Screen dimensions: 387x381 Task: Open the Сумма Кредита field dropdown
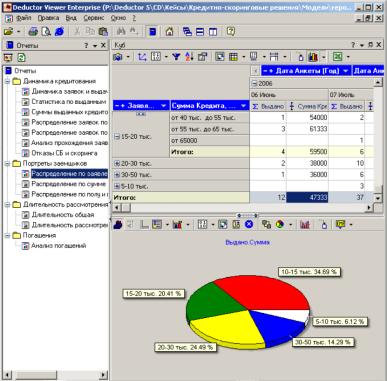click(243, 106)
